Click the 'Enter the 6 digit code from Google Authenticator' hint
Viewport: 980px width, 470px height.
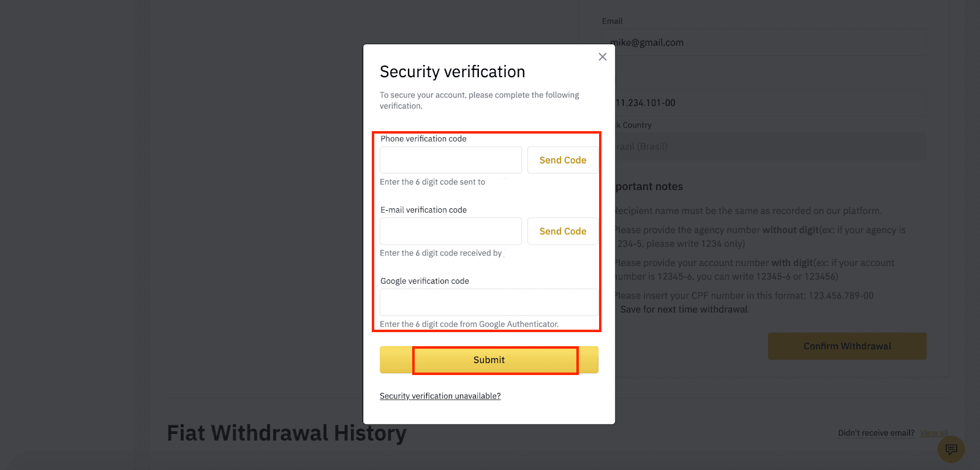(469, 324)
